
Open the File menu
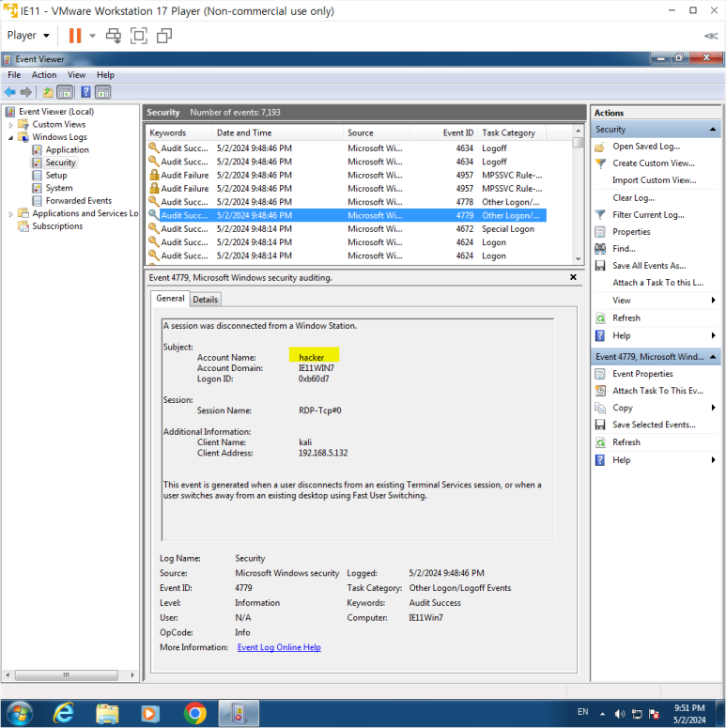[14, 75]
